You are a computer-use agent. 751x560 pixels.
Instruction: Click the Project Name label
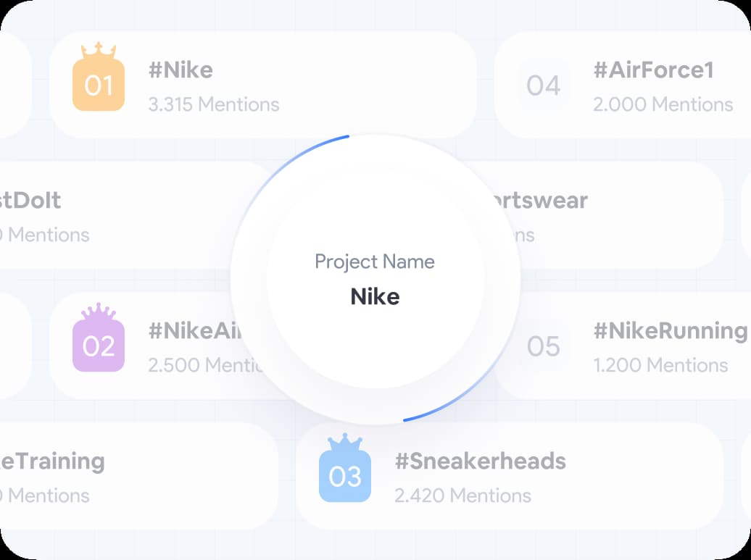[375, 262]
